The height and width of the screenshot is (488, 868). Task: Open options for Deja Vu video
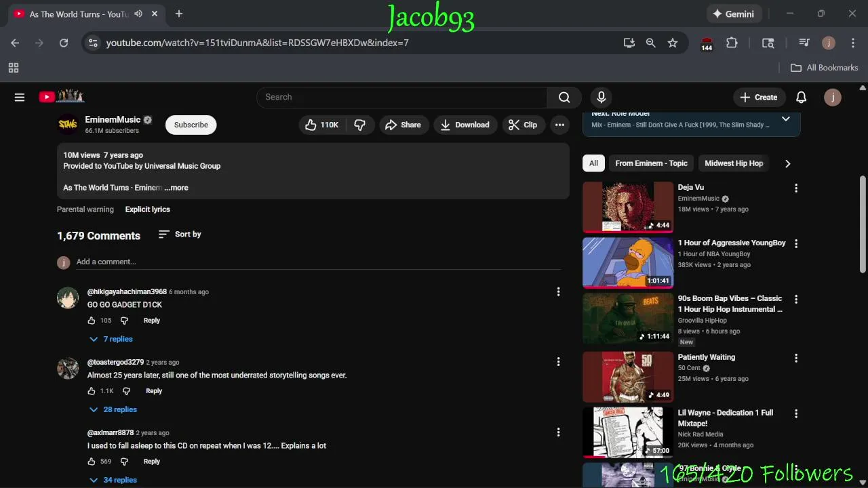coord(796,188)
